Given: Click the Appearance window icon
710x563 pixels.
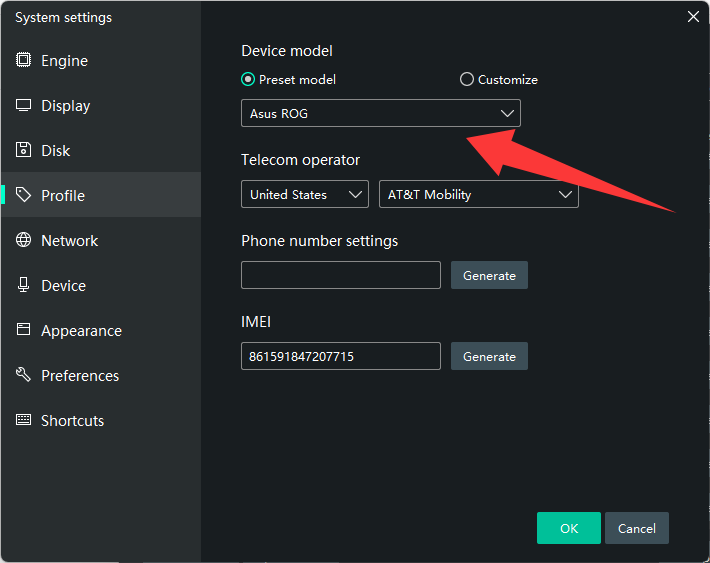Looking at the screenshot, I should 23,330.
